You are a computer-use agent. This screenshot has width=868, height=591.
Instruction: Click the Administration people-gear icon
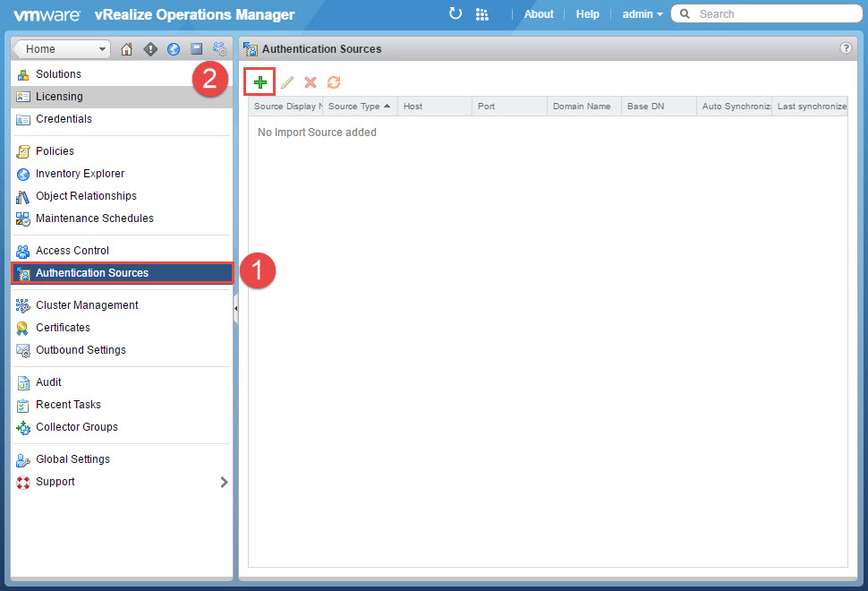[219, 49]
